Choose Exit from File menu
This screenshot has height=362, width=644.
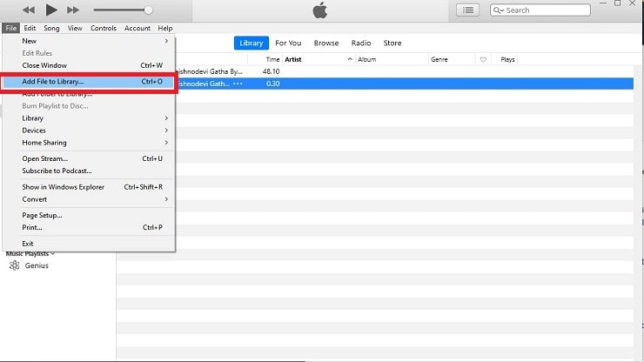pos(89,244)
